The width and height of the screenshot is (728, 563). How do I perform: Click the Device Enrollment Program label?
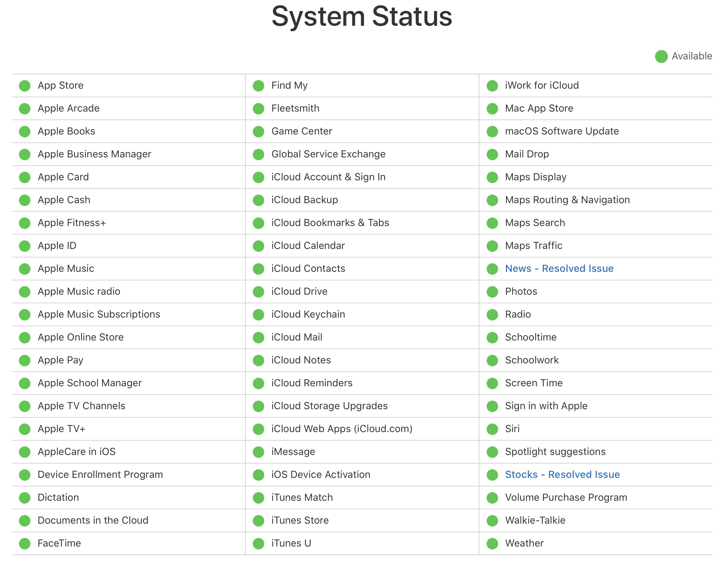100,475
